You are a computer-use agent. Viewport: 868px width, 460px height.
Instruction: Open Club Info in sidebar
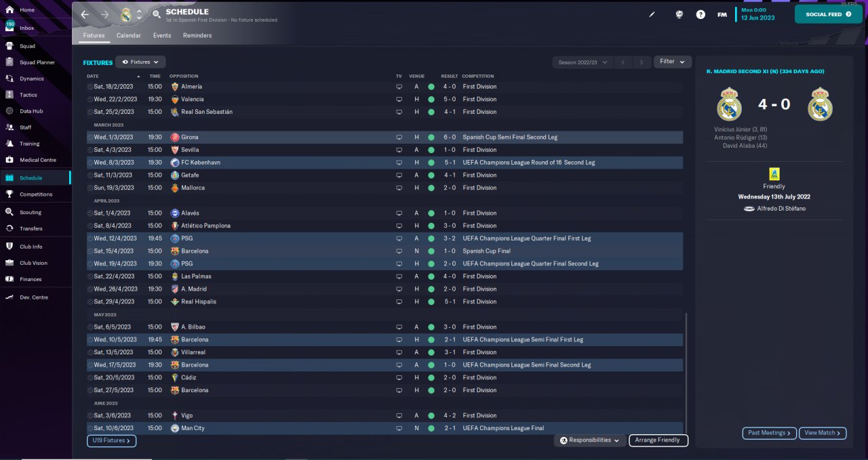click(35, 247)
